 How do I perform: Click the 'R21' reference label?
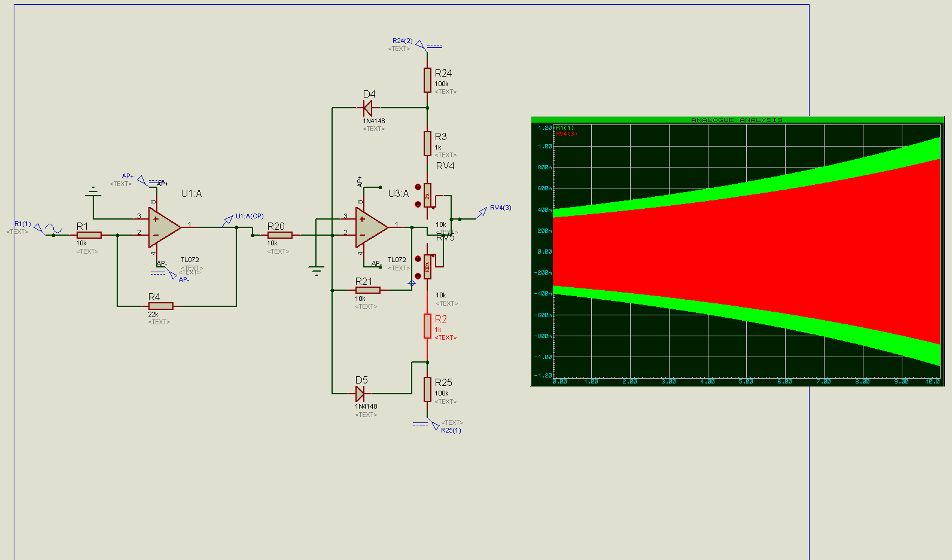click(364, 281)
